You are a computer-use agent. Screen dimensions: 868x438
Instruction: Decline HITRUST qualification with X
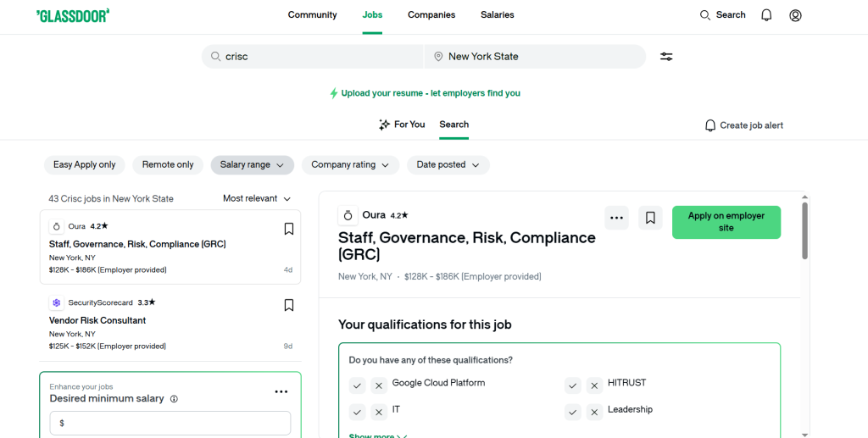(594, 385)
